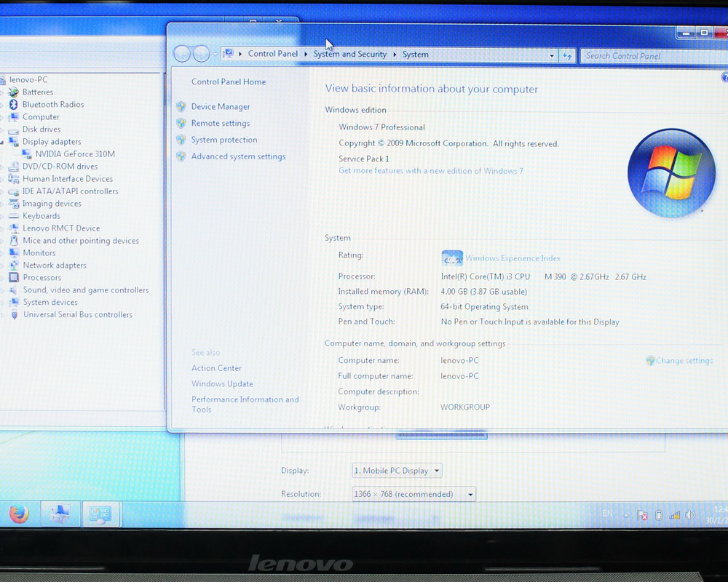Click the Windows Experience Index rating badge
728x582 pixels.
tap(452, 258)
